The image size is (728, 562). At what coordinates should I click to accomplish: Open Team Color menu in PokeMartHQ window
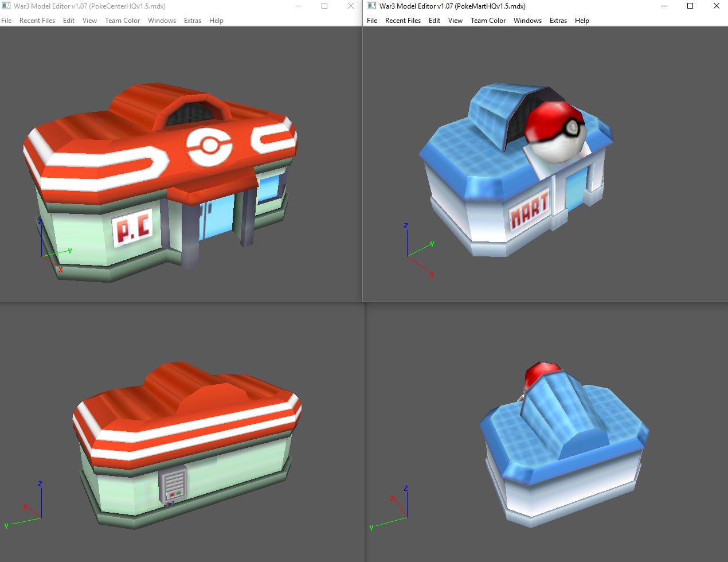pos(488,21)
